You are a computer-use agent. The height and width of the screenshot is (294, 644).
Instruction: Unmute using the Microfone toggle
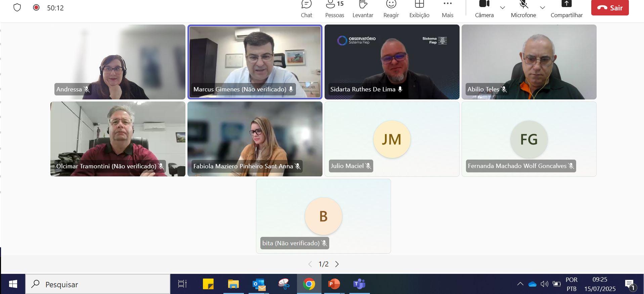(523, 9)
